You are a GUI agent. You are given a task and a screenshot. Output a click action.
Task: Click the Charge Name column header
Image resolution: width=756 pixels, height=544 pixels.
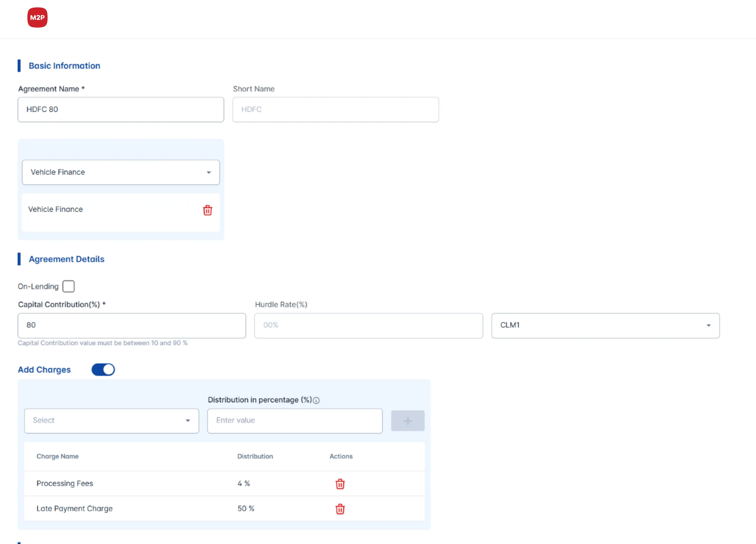(58, 456)
